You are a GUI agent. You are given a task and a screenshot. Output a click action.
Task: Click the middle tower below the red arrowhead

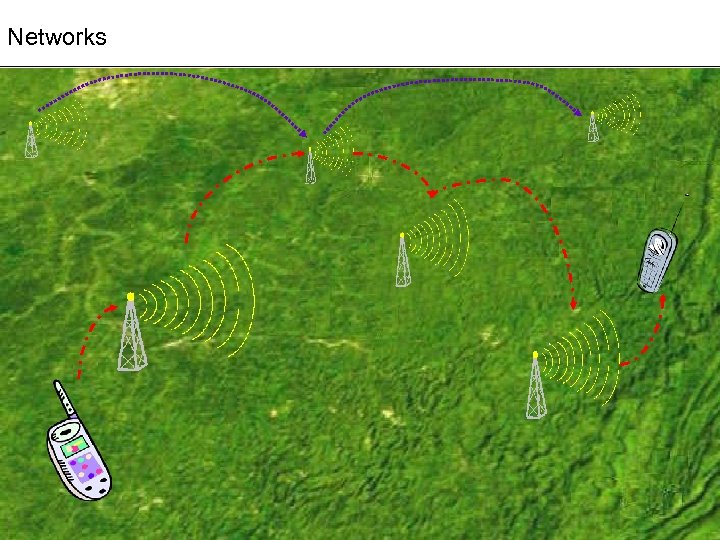pyautogui.click(x=403, y=260)
